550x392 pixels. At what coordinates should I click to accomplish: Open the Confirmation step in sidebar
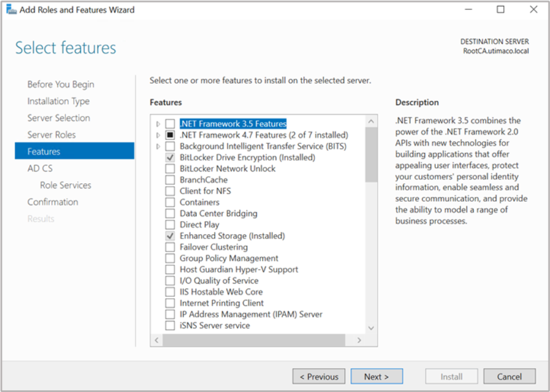coord(52,202)
